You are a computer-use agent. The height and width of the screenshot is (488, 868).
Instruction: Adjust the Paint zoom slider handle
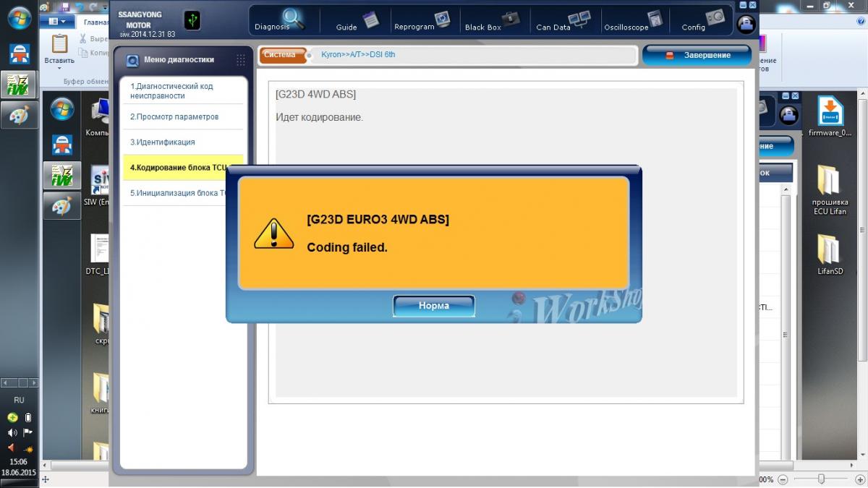click(821, 479)
